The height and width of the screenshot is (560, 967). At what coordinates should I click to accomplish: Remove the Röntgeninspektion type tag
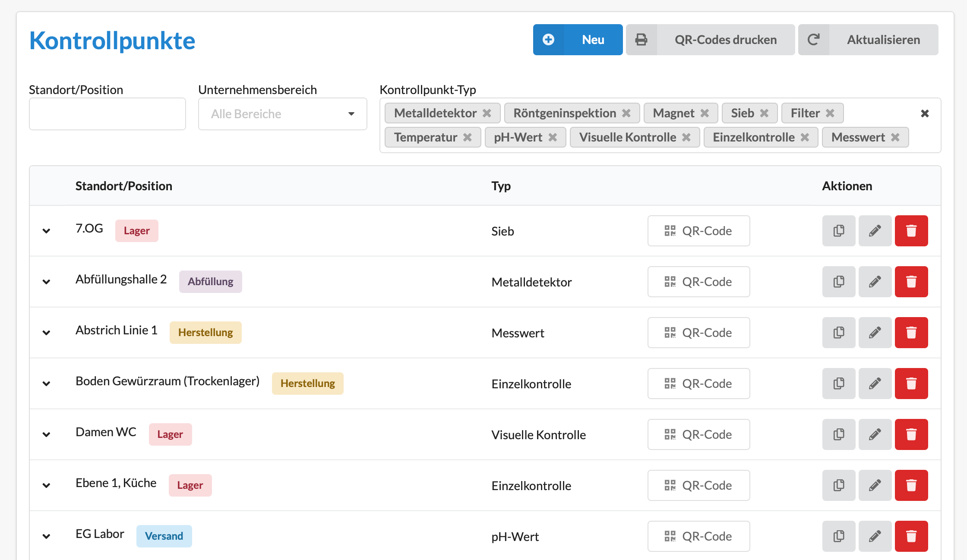(626, 113)
